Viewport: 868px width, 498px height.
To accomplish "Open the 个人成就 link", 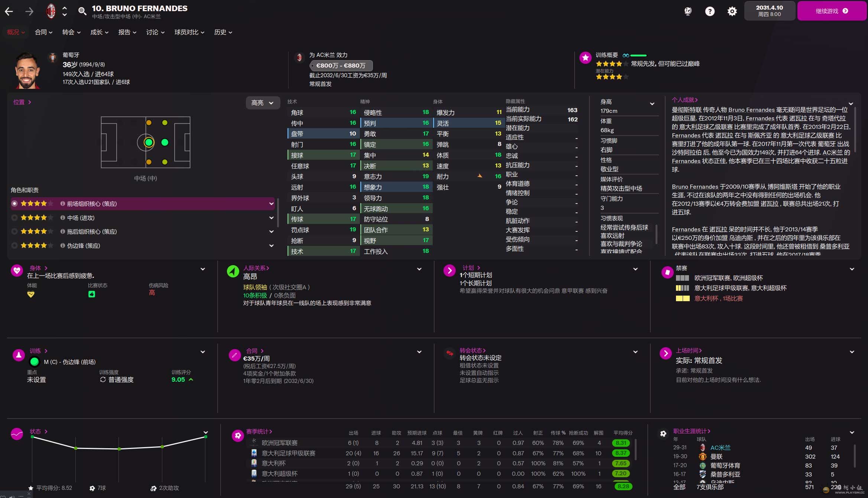I will pyautogui.click(x=685, y=100).
